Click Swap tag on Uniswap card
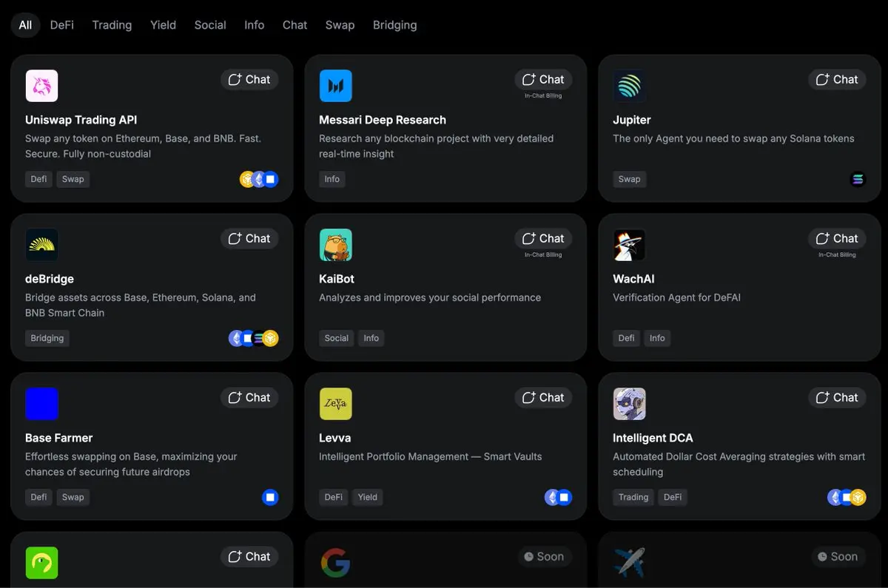 (73, 179)
